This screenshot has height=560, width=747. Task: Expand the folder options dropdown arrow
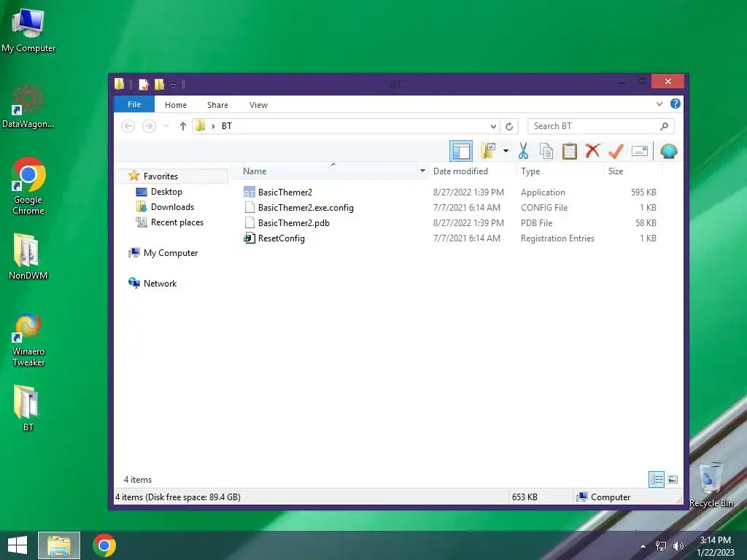pos(506,151)
